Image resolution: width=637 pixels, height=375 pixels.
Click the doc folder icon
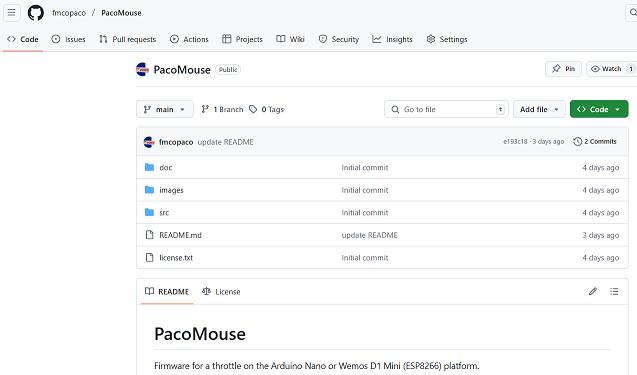tap(150, 167)
